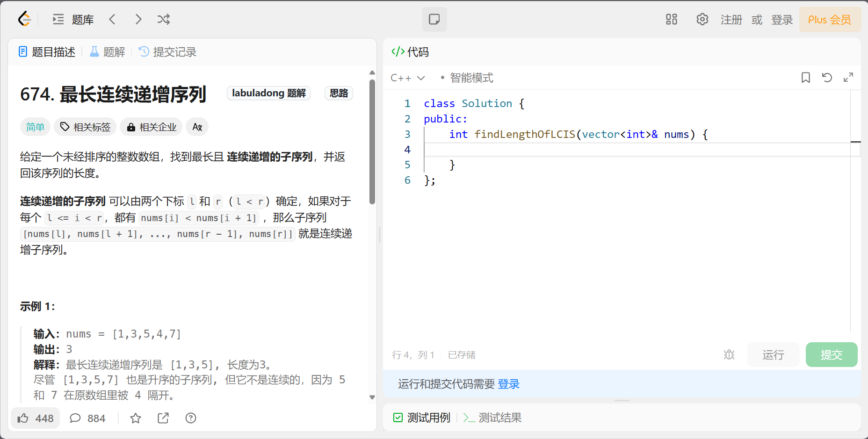Go to the next problem arrow
This screenshot has height=439, width=868.
pos(138,19)
